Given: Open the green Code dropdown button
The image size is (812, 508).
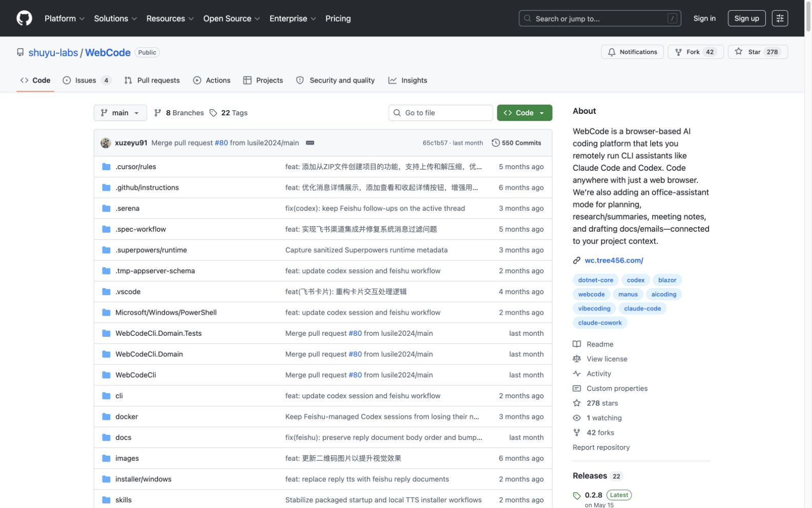Looking at the screenshot, I should [524, 113].
